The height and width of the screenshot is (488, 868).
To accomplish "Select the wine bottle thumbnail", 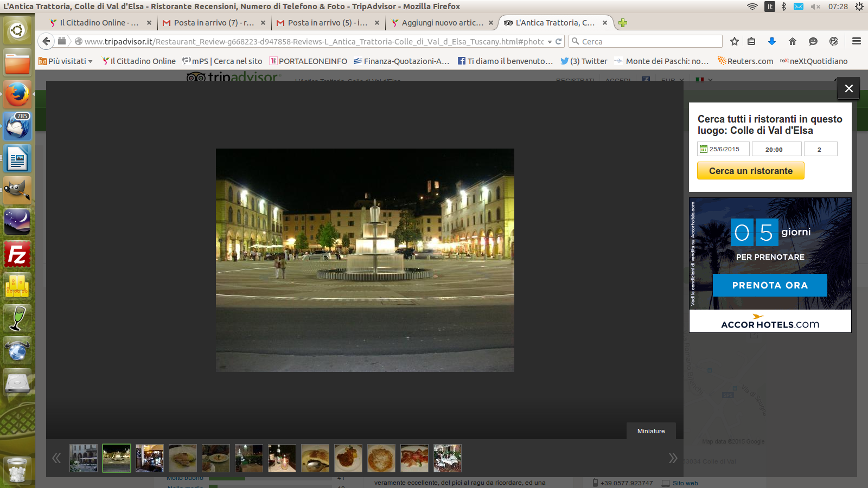I will (282, 458).
